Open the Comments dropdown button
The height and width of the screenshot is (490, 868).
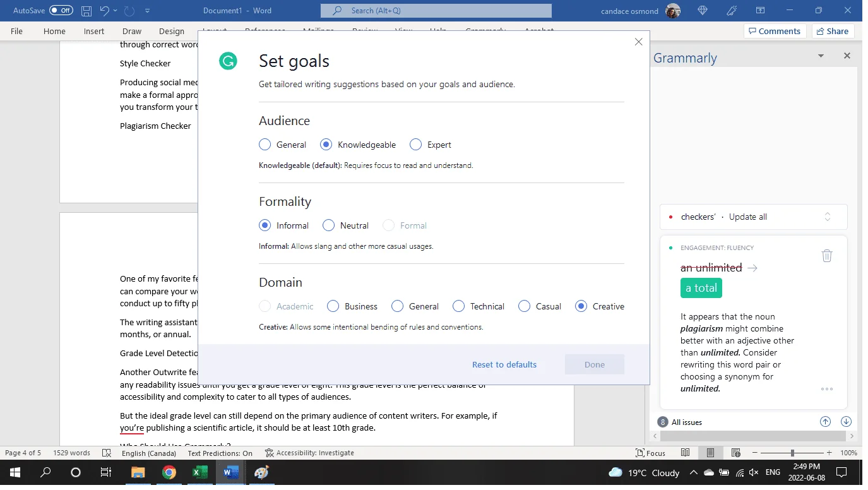point(775,31)
